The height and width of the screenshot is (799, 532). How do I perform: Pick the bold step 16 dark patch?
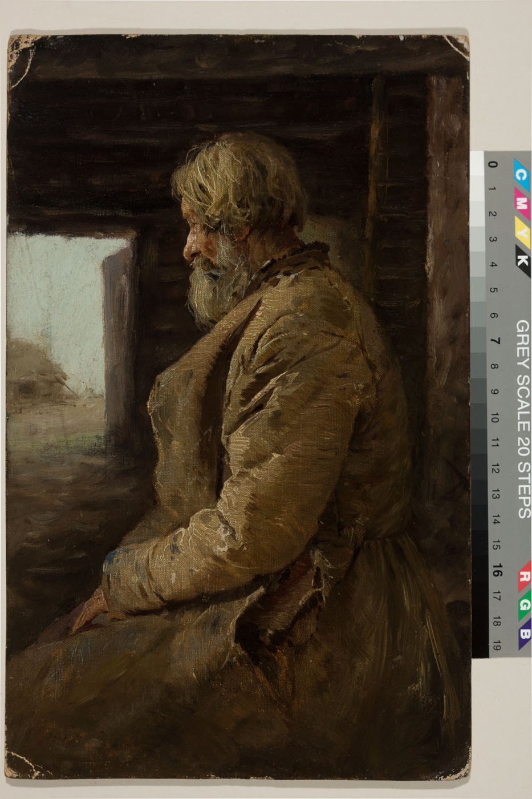pos(478,569)
